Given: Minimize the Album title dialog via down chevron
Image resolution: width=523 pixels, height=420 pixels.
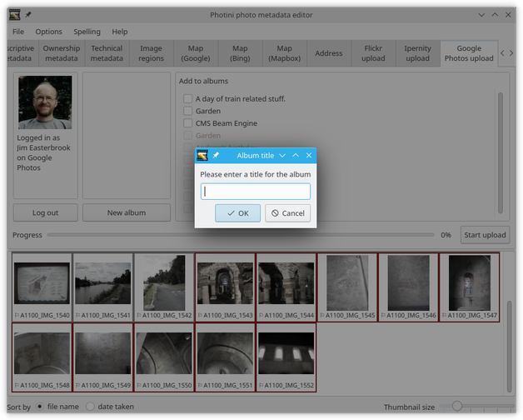Looking at the screenshot, I should click(282, 156).
